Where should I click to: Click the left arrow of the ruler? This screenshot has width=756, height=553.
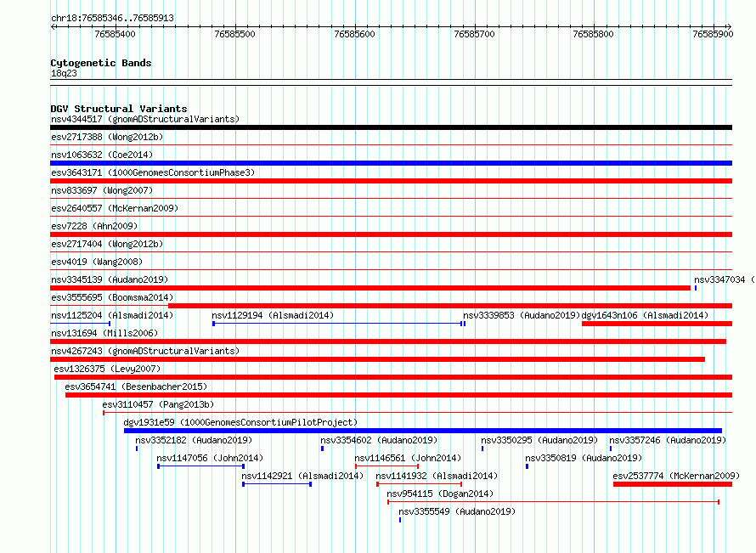(53, 26)
